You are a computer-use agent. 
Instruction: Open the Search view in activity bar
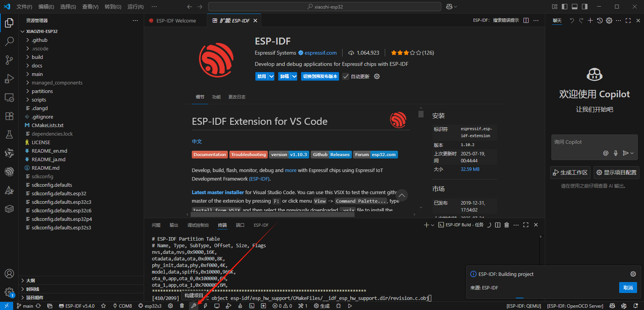point(9,41)
